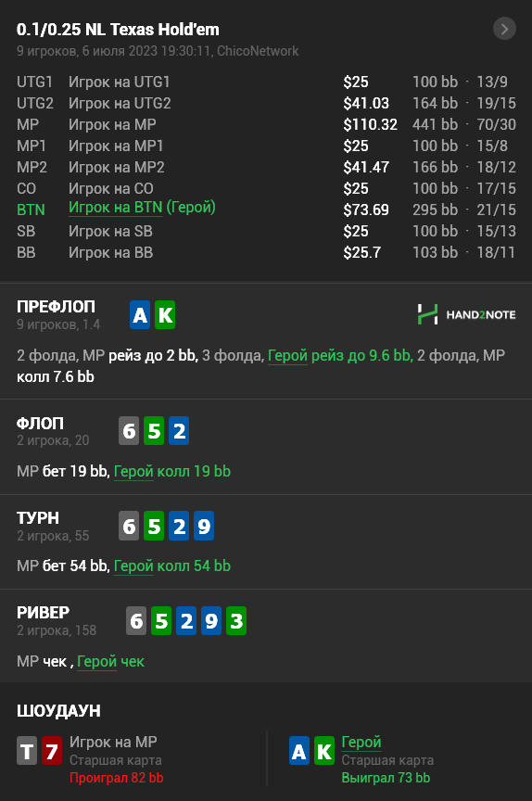Viewport: 532px width, 801px height.
Task: Click the red 7 card at showdown
Action: (52, 750)
